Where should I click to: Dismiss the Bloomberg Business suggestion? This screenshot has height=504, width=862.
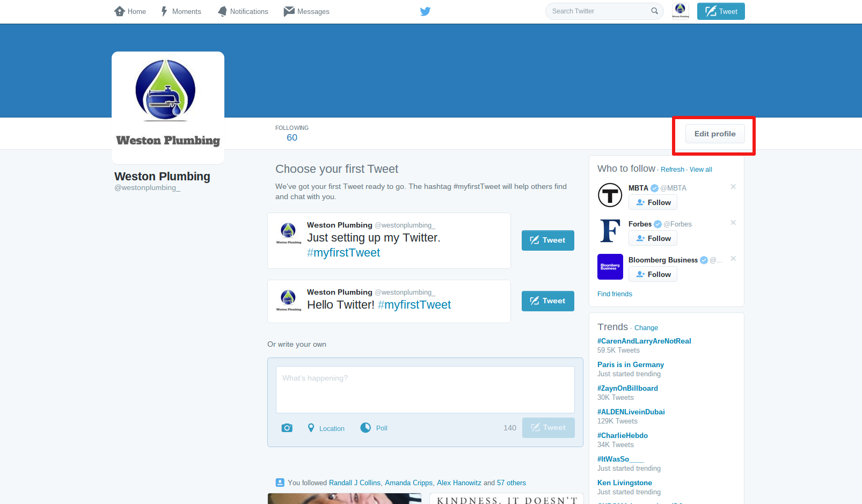tap(733, 259)
